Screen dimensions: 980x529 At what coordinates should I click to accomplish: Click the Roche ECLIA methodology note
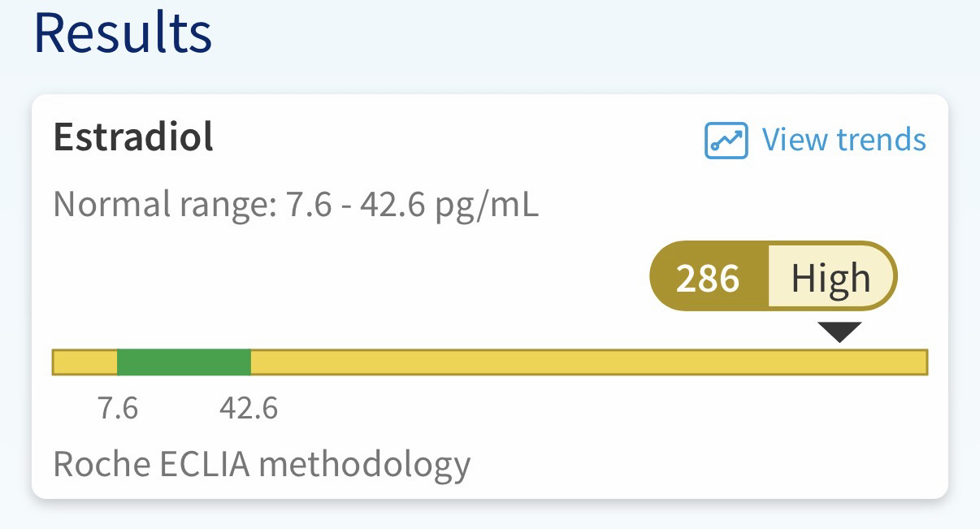[x=262, y=465]
